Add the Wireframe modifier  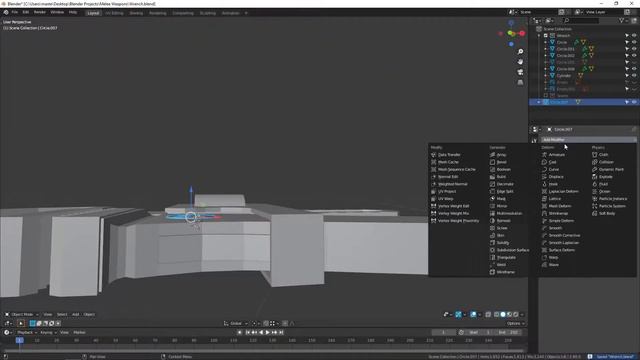coord(502,272)
